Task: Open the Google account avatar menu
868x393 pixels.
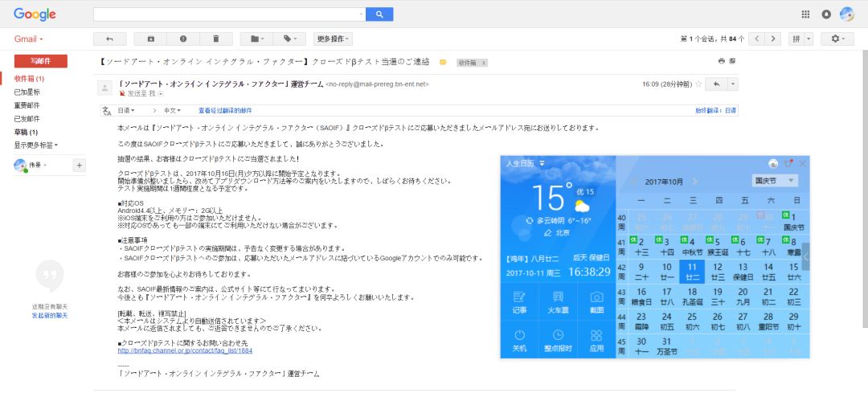Action: coord(847,14)
